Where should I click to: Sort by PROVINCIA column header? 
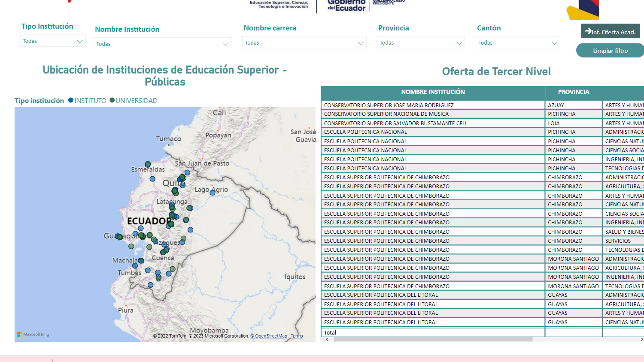point(574,92)
